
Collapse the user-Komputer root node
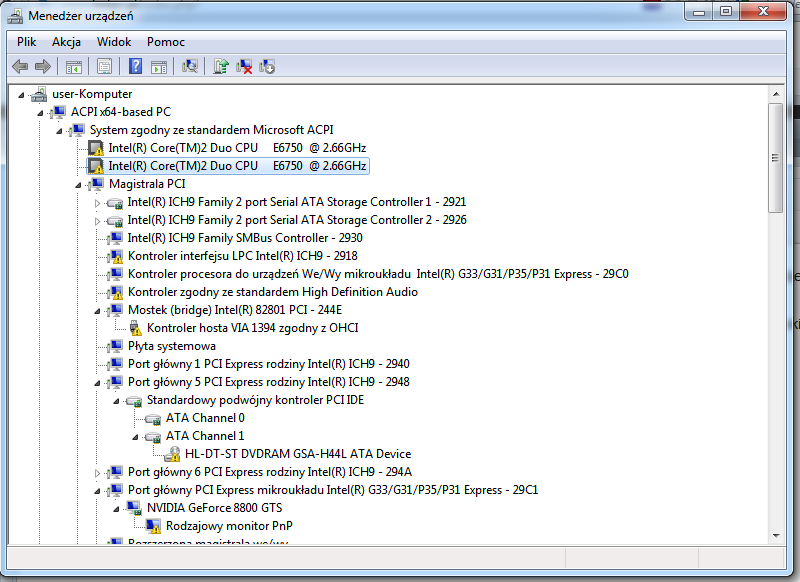click(21, 95)
